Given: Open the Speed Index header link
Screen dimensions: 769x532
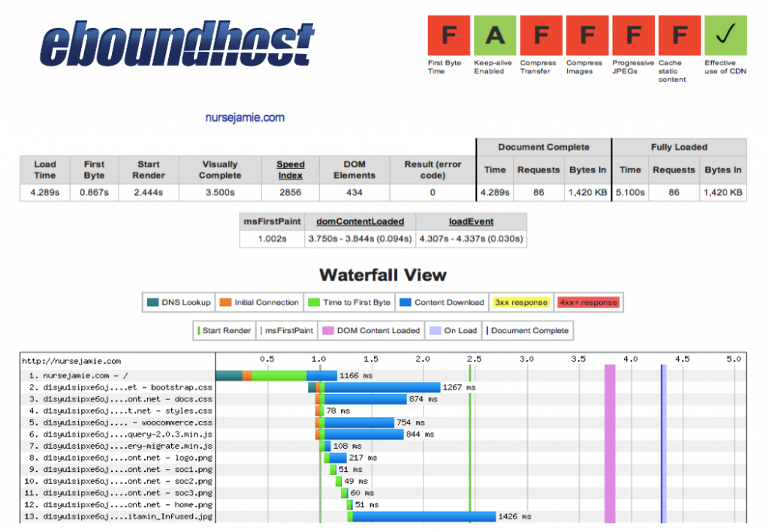Looking at the screenshot, I should (291, 170).
